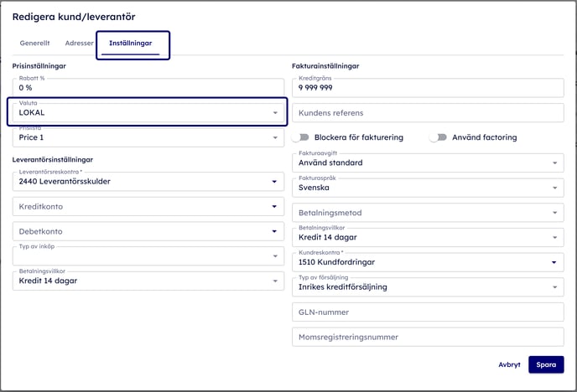Click the Kundens referens field
Screen dimensions: 577x392
click(427, 112)
